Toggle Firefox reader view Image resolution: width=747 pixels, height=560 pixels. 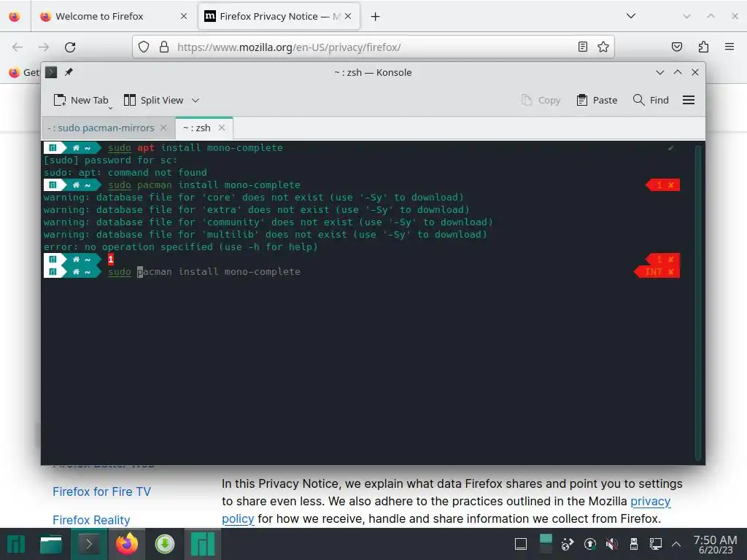[x=583, y=47]
